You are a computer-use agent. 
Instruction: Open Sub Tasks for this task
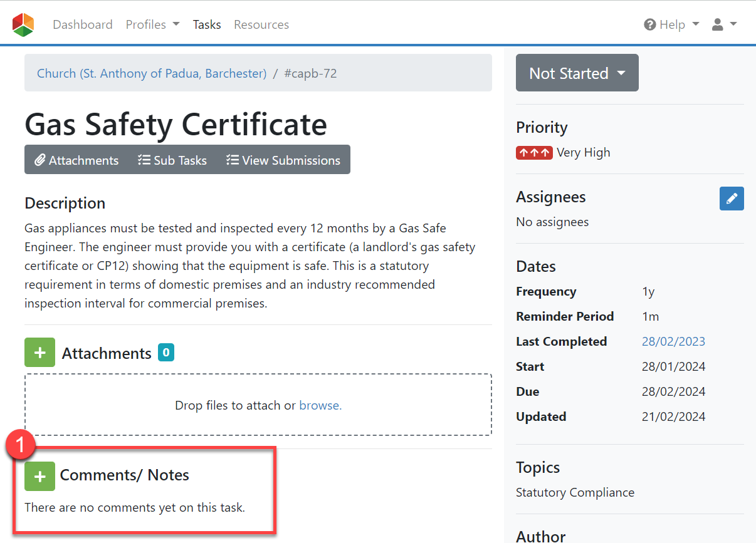pos(172,160)
